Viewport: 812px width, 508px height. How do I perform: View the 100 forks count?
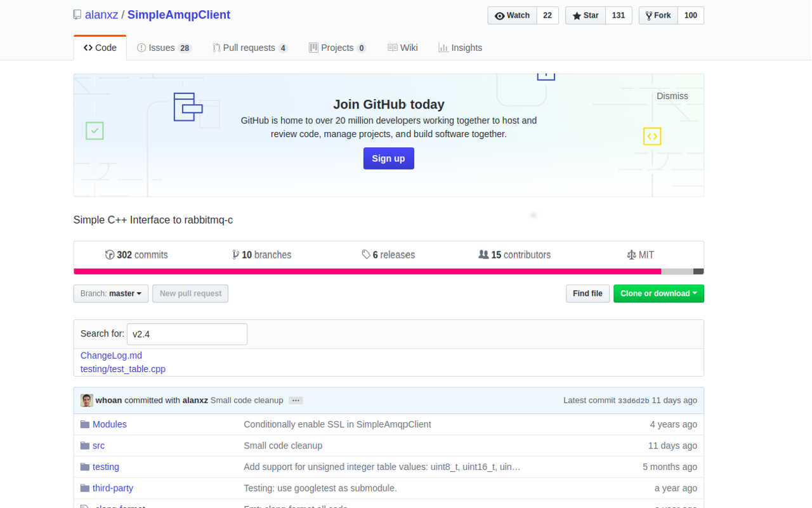tap(691, 15)
